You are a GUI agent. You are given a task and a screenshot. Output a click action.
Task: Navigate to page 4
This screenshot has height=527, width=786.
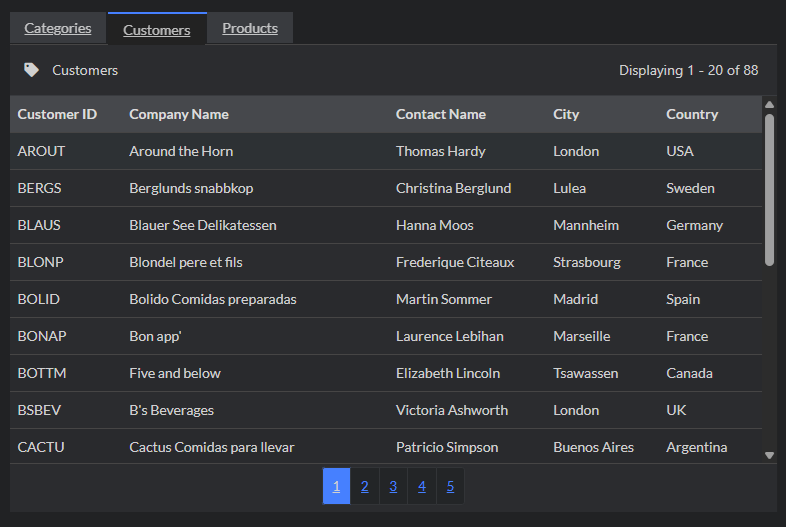(x=422, y=486)
